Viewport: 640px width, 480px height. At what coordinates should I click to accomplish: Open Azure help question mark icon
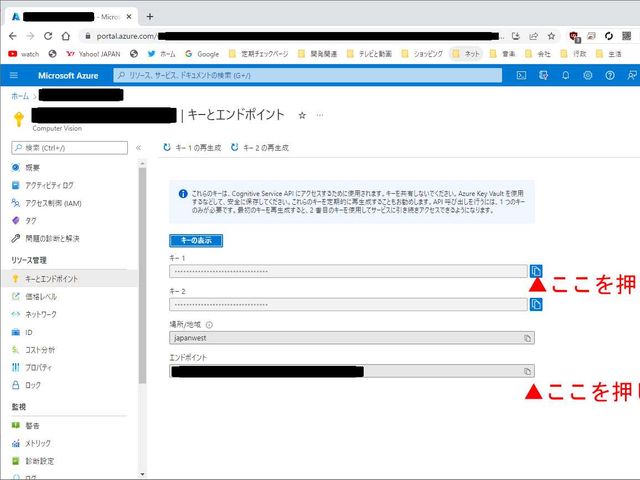[x=609, y=75]
